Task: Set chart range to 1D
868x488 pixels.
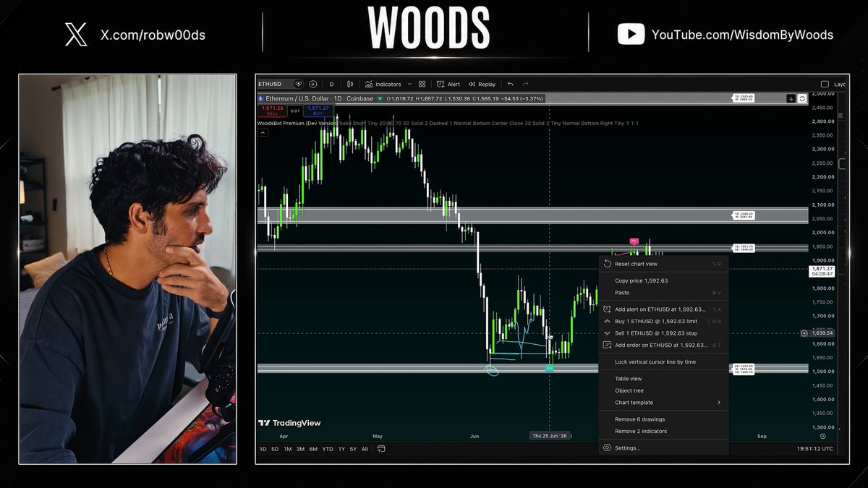Action: point(263,449)
